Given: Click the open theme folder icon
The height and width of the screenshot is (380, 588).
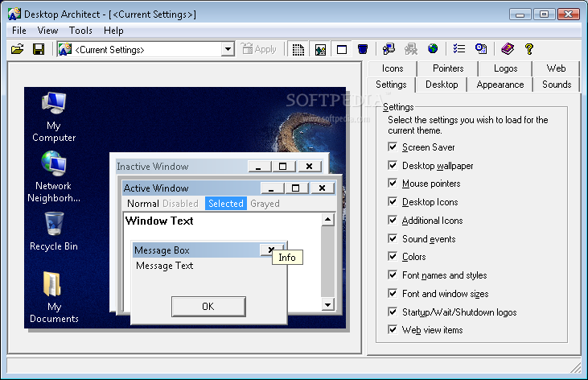Looking at the screenshot, I should 17,49.
